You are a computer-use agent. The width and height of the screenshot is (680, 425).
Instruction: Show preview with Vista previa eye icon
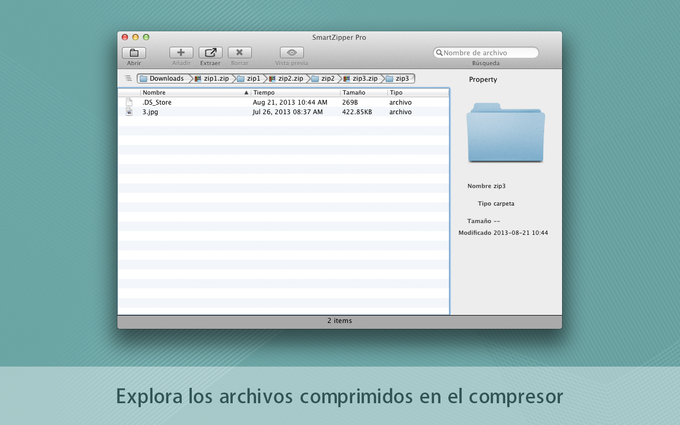[x=292, y=53]
